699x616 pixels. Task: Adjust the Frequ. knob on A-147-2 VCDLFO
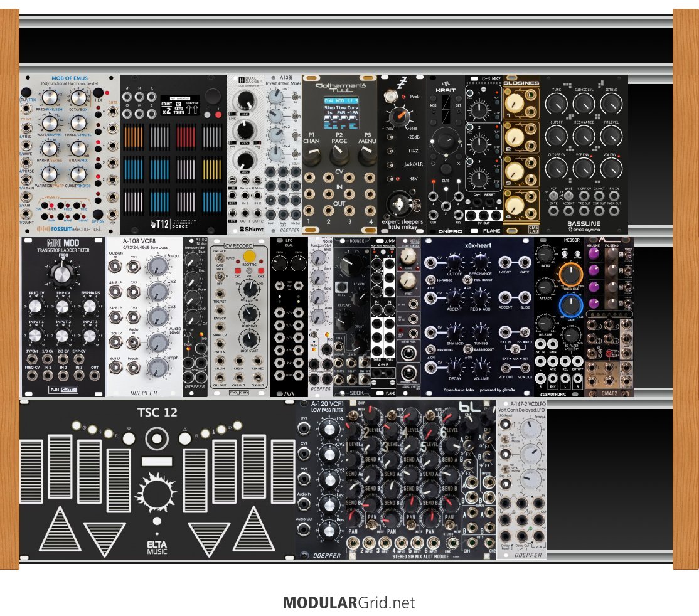530,428
